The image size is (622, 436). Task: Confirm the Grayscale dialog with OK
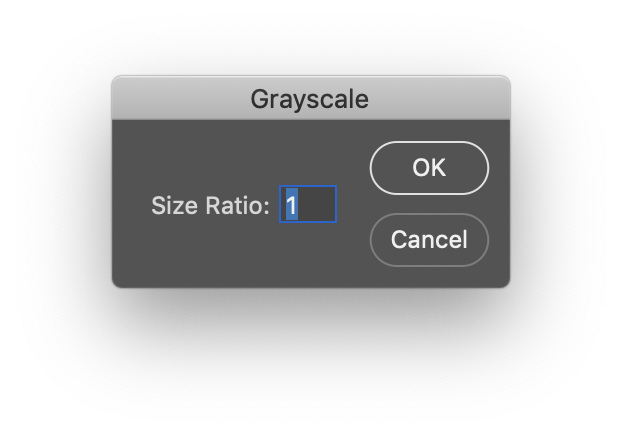click(429, 168)
